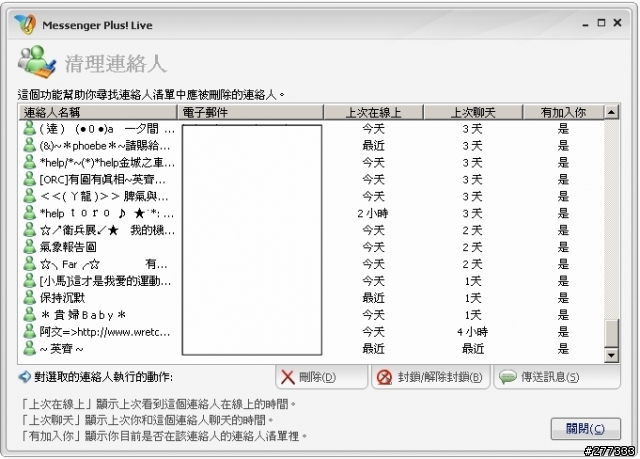The image size is (640, 459).
Task: Sort by 電子郵件 column header
Action: point(251,112)
